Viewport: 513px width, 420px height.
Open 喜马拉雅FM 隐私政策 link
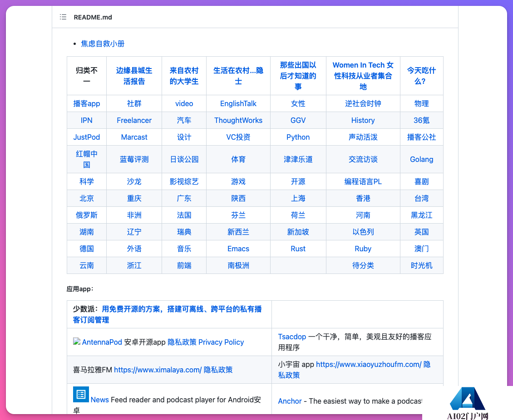coord(218,370)
